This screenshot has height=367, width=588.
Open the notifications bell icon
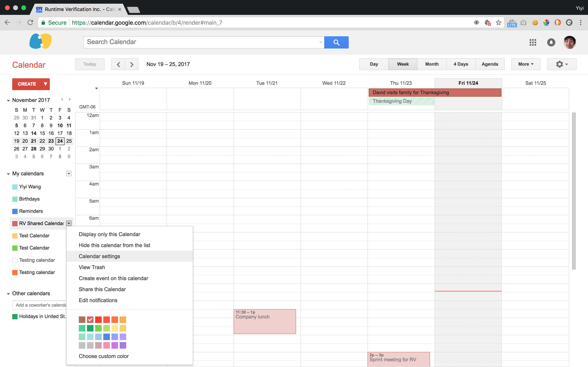(551, 42)
